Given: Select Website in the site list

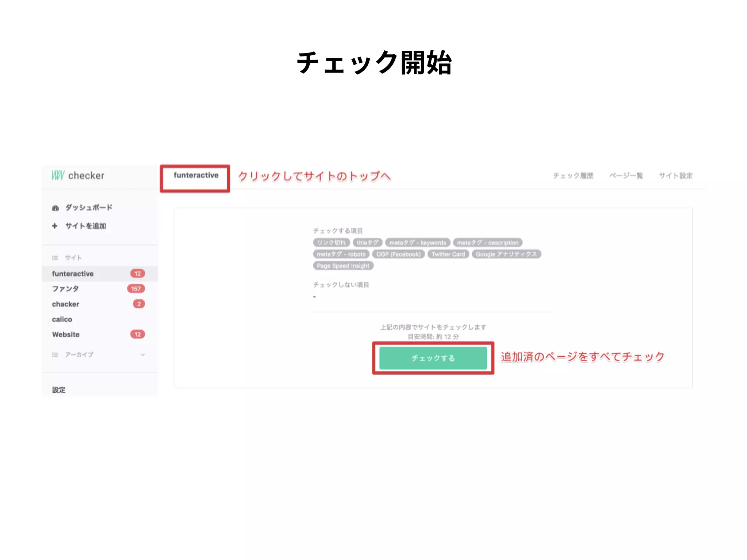Looking at the screenshot, I should point(66,335).
